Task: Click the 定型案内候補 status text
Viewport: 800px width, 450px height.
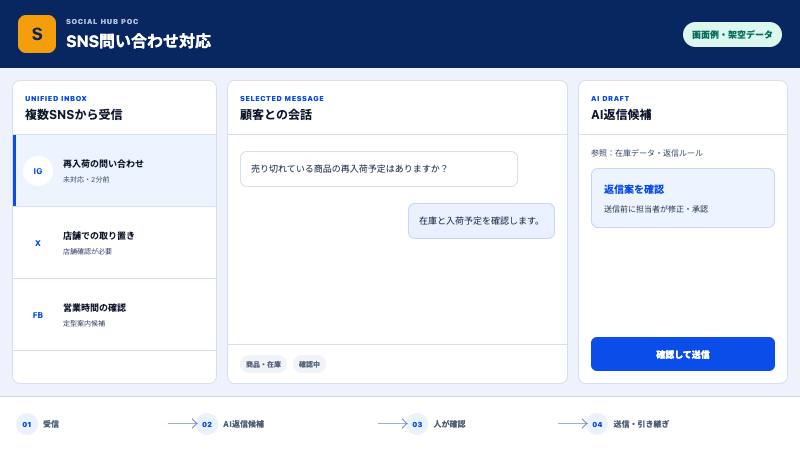Action: 84,323
